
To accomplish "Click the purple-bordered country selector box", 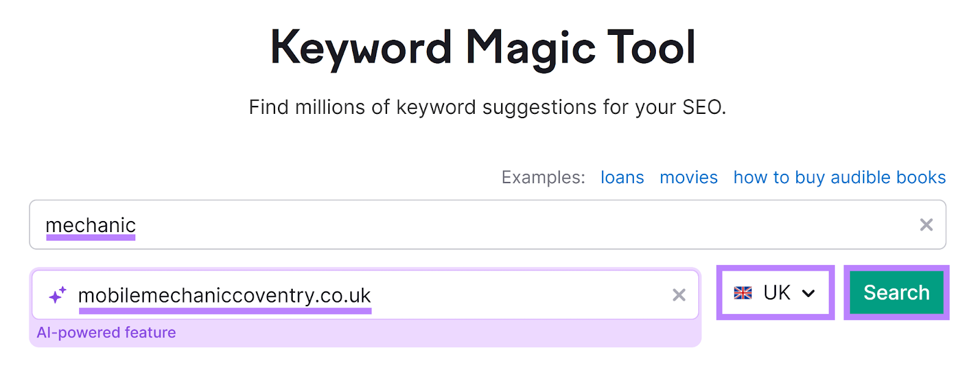I will (x=775, y=293).
